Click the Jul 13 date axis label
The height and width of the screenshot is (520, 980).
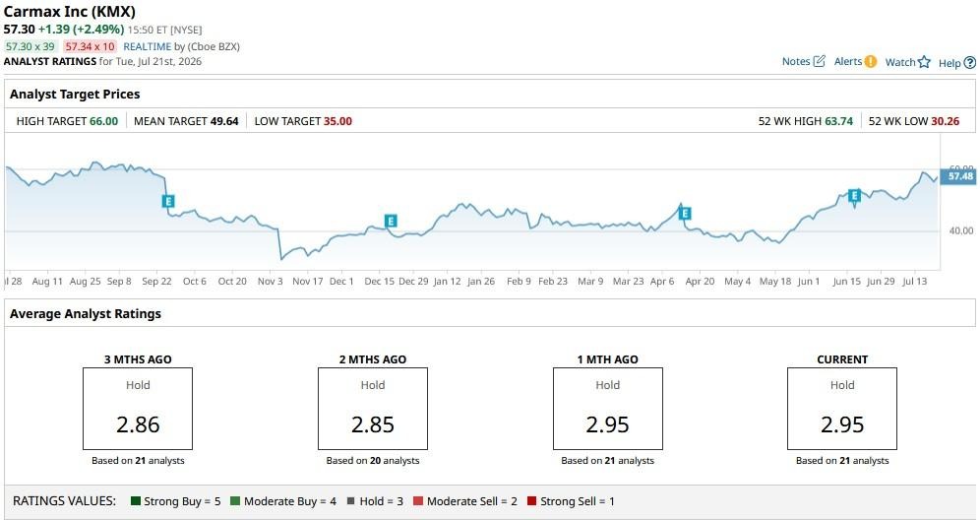(915, 281)
